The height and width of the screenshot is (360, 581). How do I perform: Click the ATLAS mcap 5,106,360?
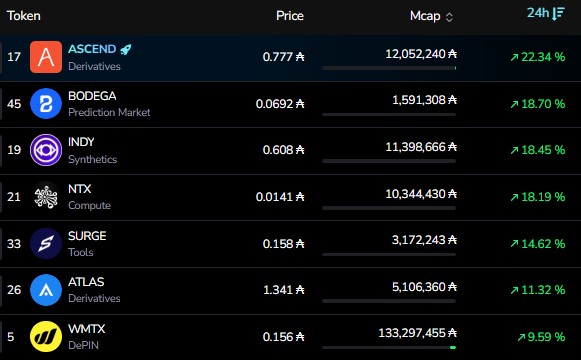point(425,287)
